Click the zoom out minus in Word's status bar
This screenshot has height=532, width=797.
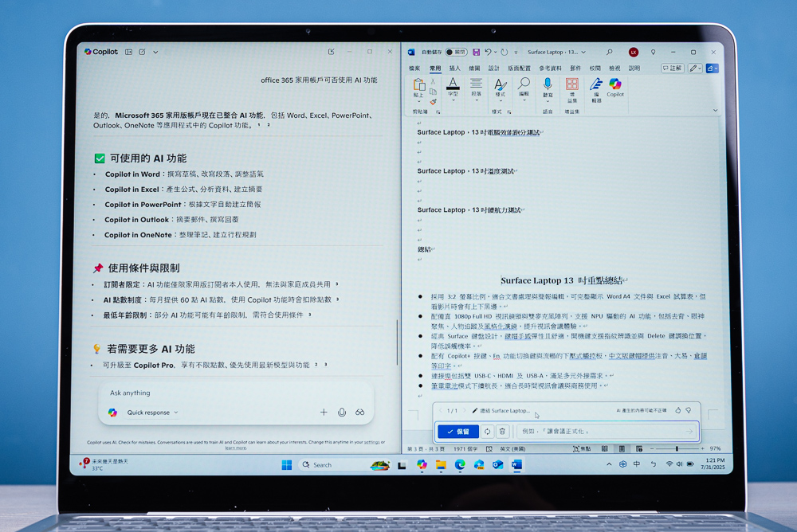click(652, 448)
